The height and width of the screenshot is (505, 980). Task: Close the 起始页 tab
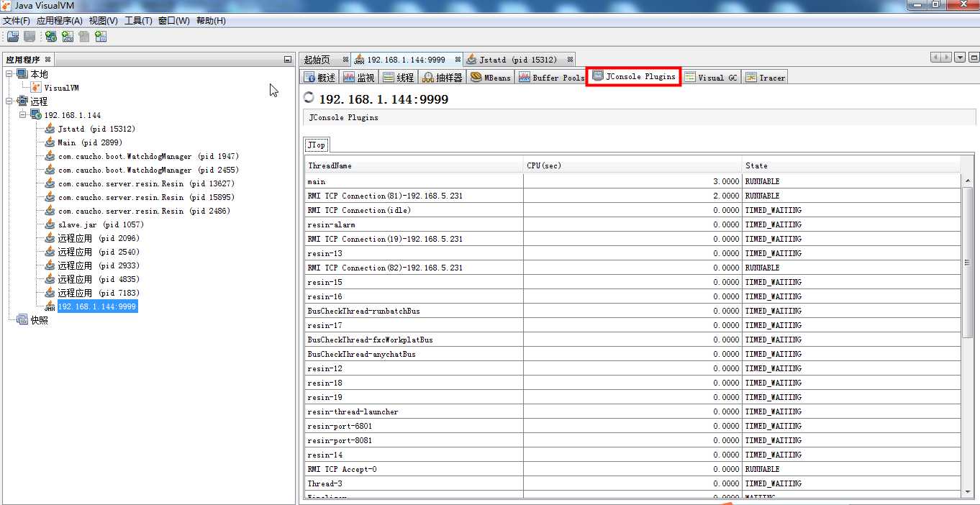(x=345, y=60)
